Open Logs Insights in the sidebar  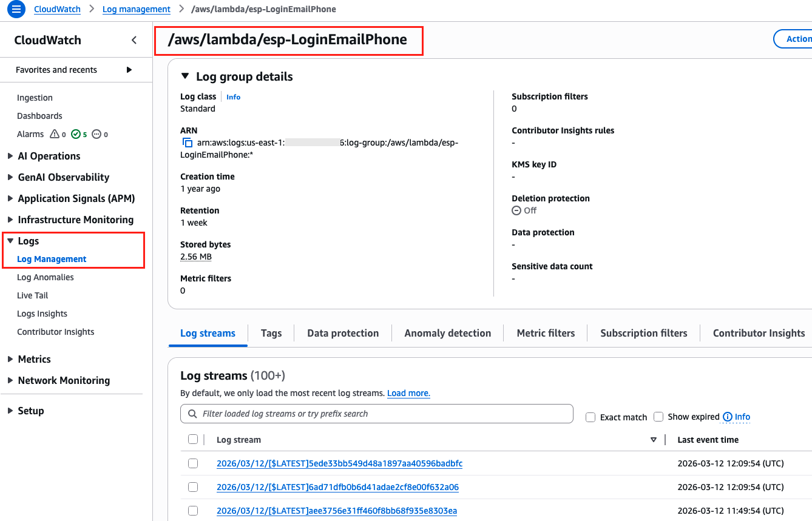pyautogui.click(x=42, y=314)
